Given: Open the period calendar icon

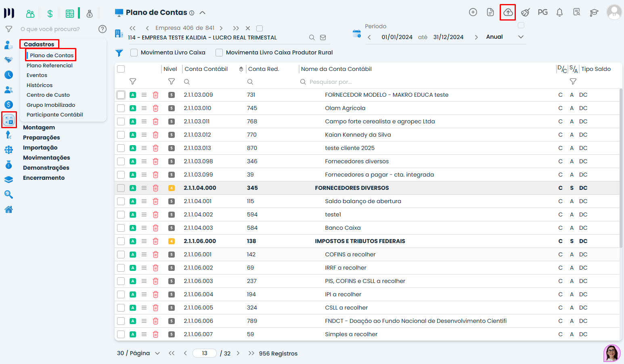Looking at the screenshot, I should [x=356, y=34].
